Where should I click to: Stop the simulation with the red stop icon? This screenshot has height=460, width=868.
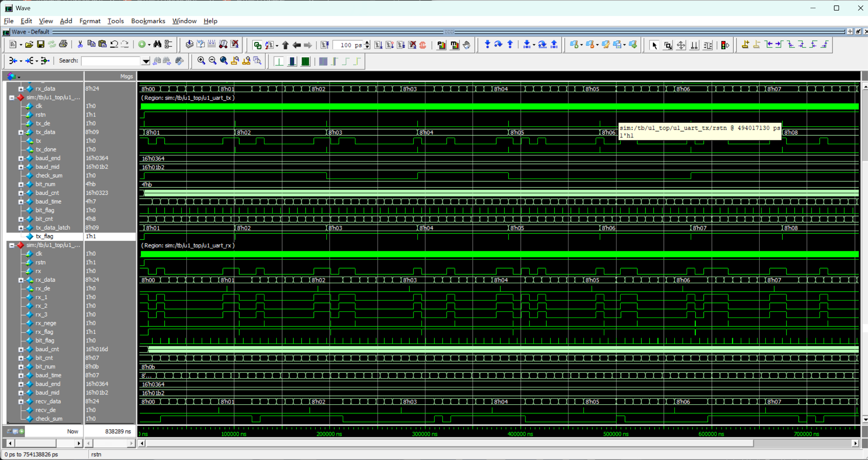[x=423, y=45]
